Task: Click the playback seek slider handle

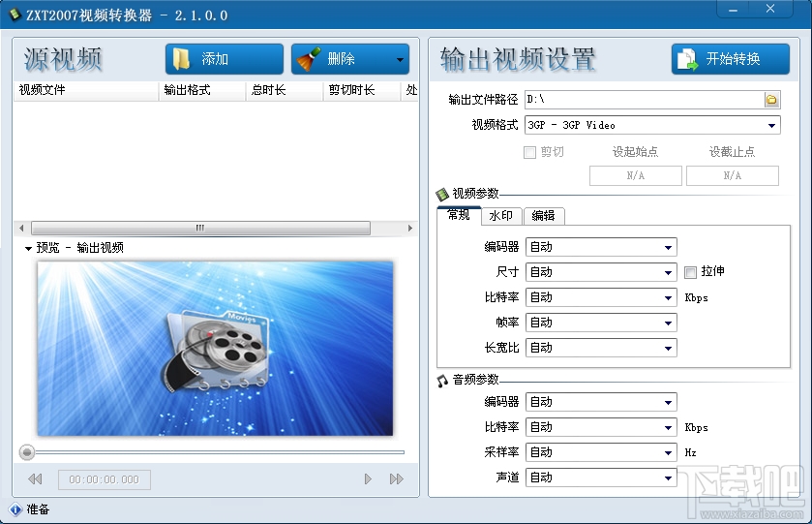Action: [27, 452]
